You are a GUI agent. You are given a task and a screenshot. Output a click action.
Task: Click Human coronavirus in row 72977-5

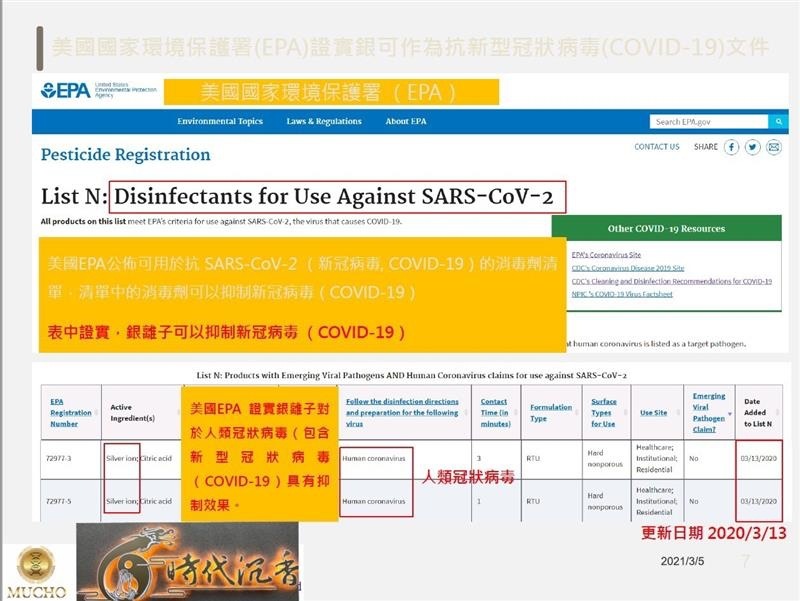click(x=373, y=501)
